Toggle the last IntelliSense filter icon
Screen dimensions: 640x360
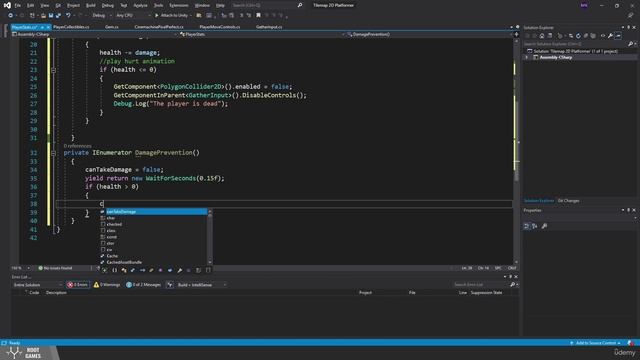pyautogui.click(x=208, y=270)
